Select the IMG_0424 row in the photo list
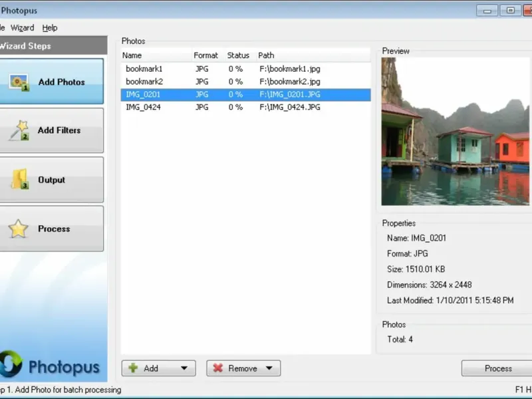 (x=245, y=107)
